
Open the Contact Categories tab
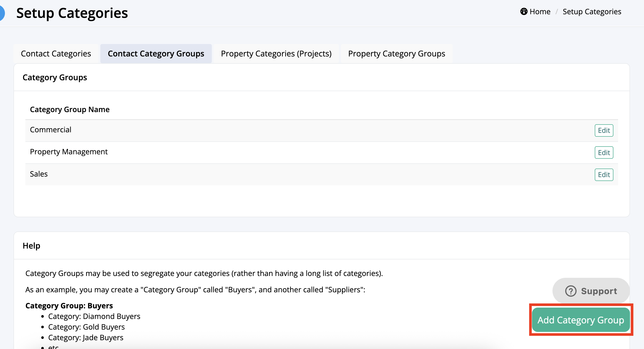(x=56, y=54)
